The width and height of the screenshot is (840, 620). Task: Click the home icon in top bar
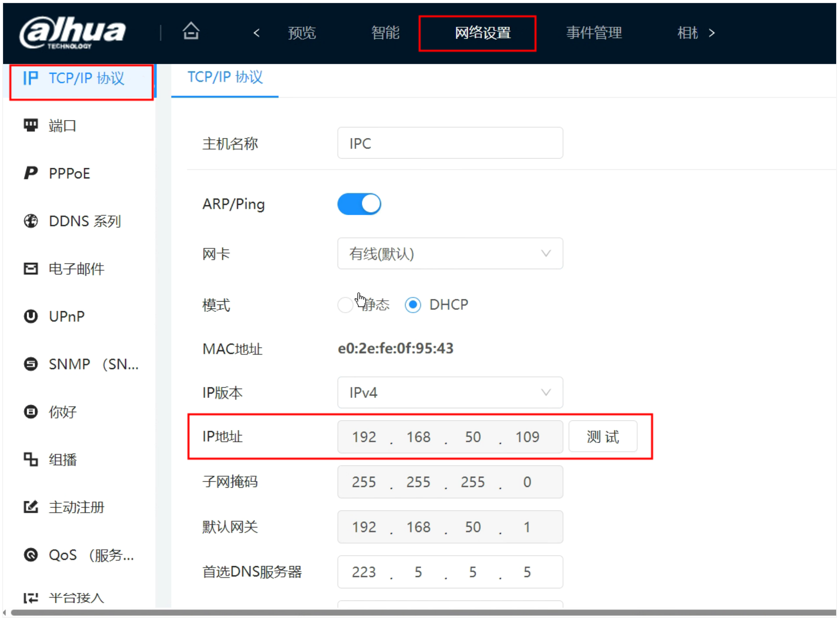tap(191, 31)
